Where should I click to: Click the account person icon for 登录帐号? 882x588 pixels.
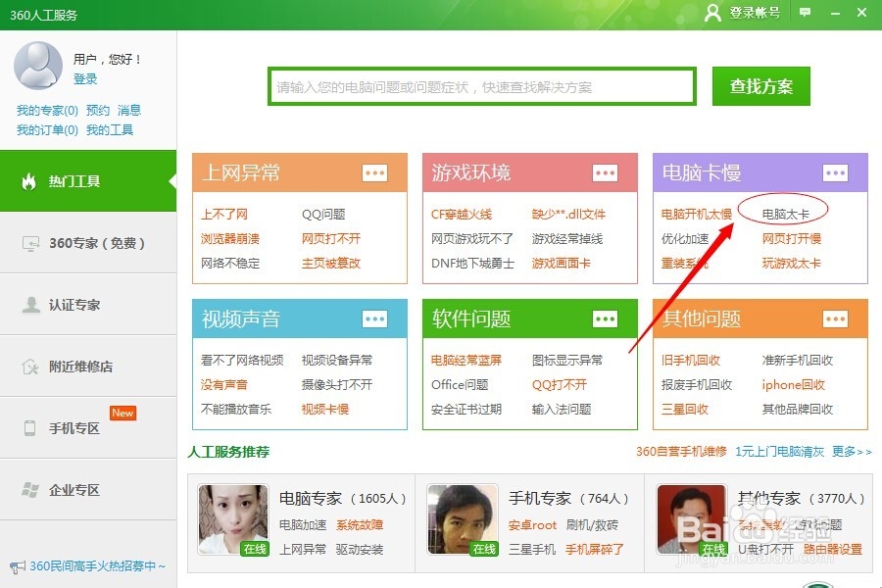(713, 15)
